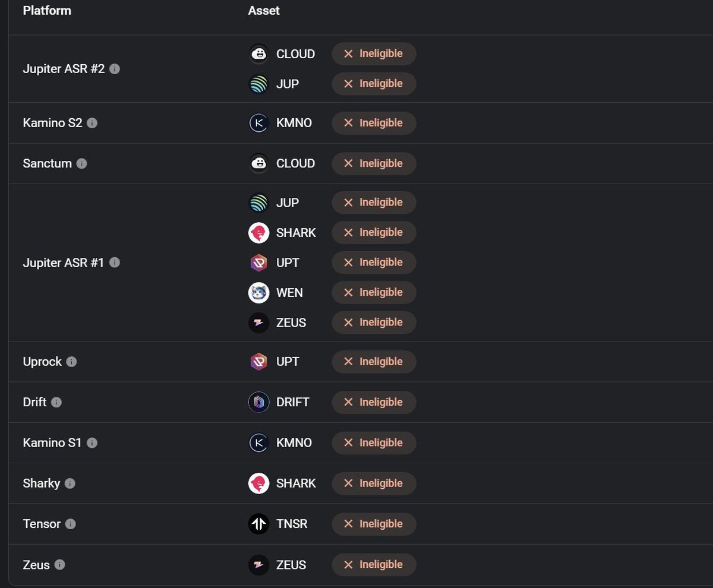The width and height of the screenshot is (713, 588).
Task: Click the KMNO logo in Kamino S2 row
Action: click(x=258, y=123)
